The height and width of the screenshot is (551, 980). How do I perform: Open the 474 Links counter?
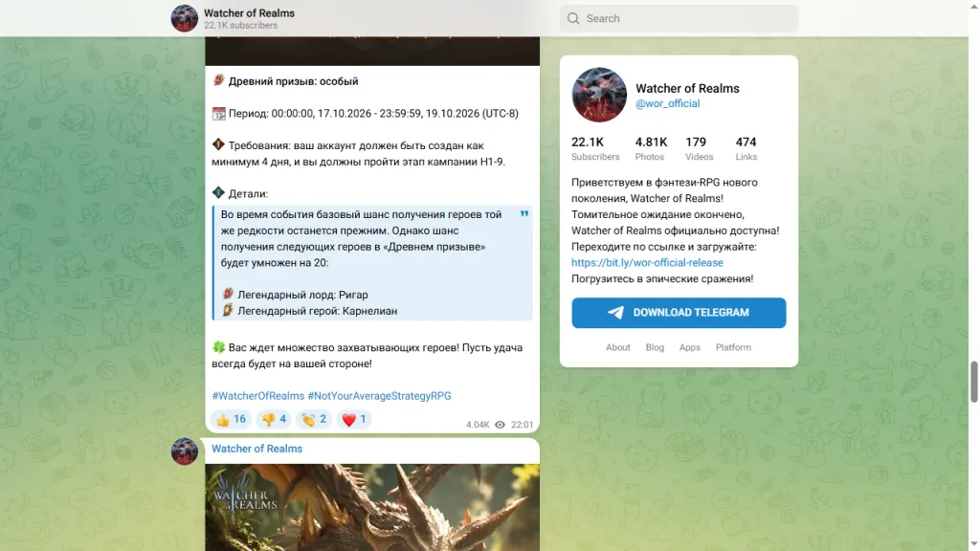pos(746,148)
